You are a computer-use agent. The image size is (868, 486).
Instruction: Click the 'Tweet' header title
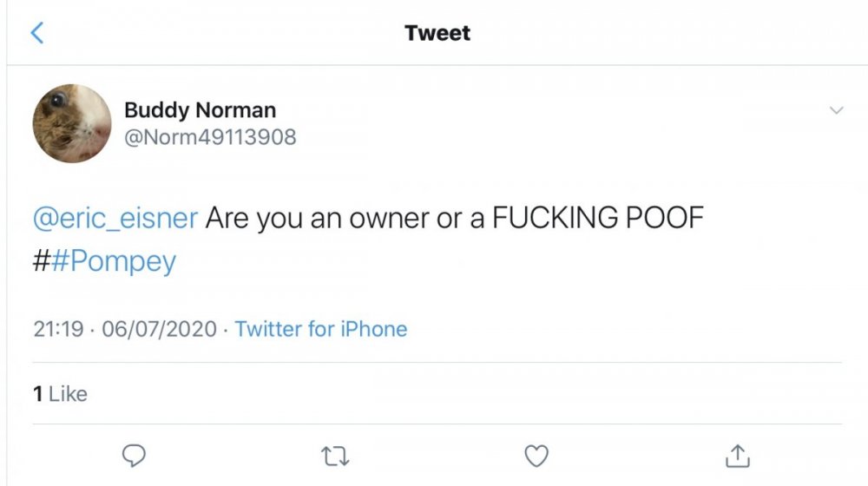point(437,34)
